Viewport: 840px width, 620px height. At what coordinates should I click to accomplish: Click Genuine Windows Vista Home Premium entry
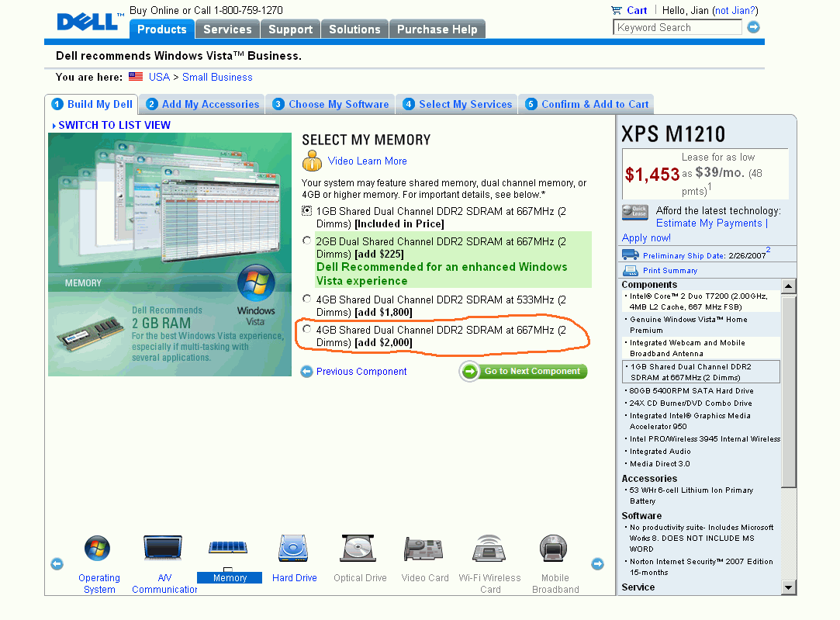(x=689, y=324)
